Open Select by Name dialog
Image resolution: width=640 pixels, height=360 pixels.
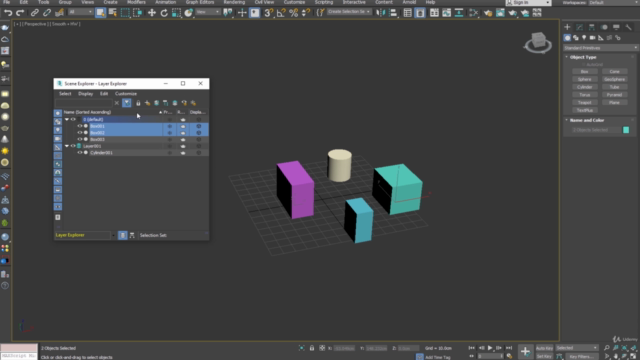click(x=113, y=13)
